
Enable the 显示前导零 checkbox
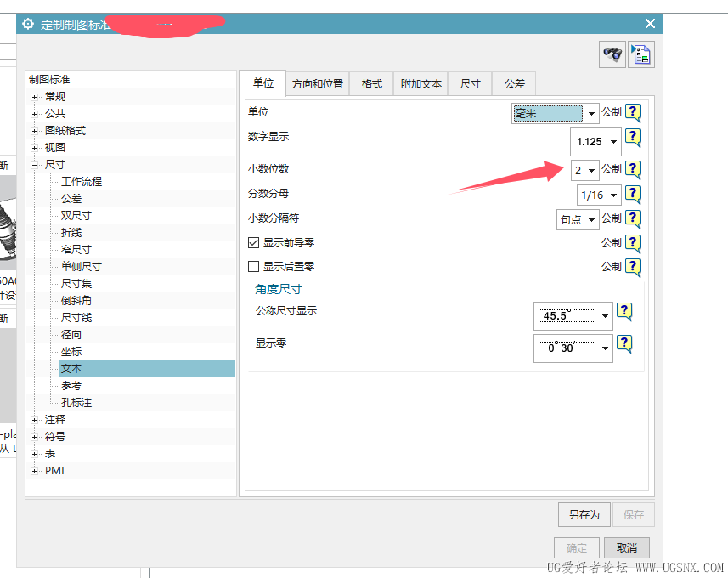pyautogui.click(x=253, y=242)
